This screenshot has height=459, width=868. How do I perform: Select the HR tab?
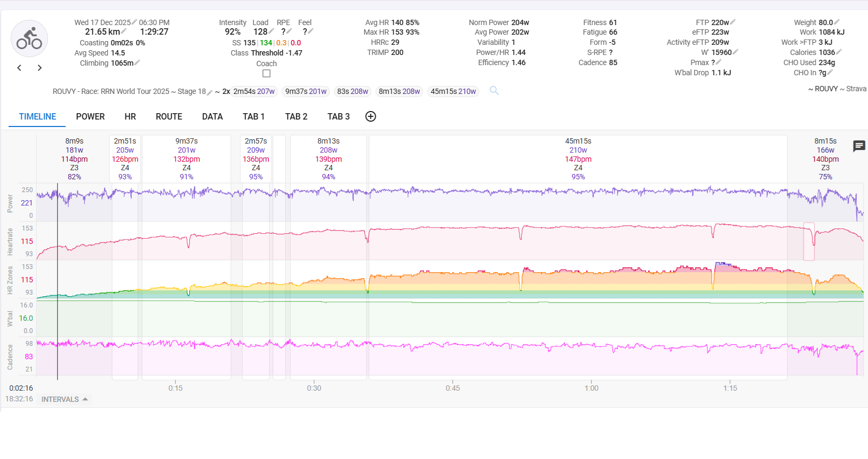[130, 116]
